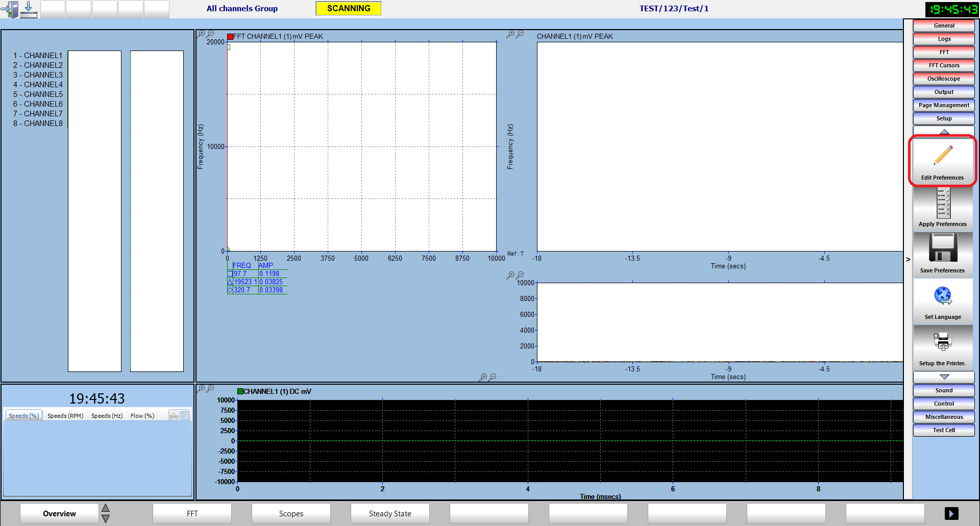Click the Apply Preferences checklist icon

(x=943, y=208)
